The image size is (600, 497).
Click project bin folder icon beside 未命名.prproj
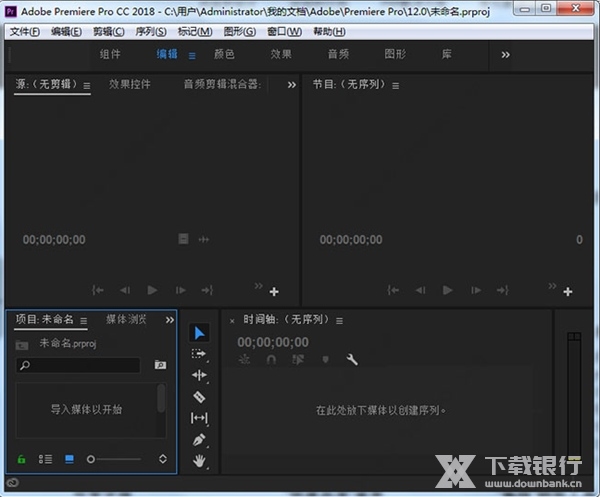pyautogui.click(x=22, y=345)
